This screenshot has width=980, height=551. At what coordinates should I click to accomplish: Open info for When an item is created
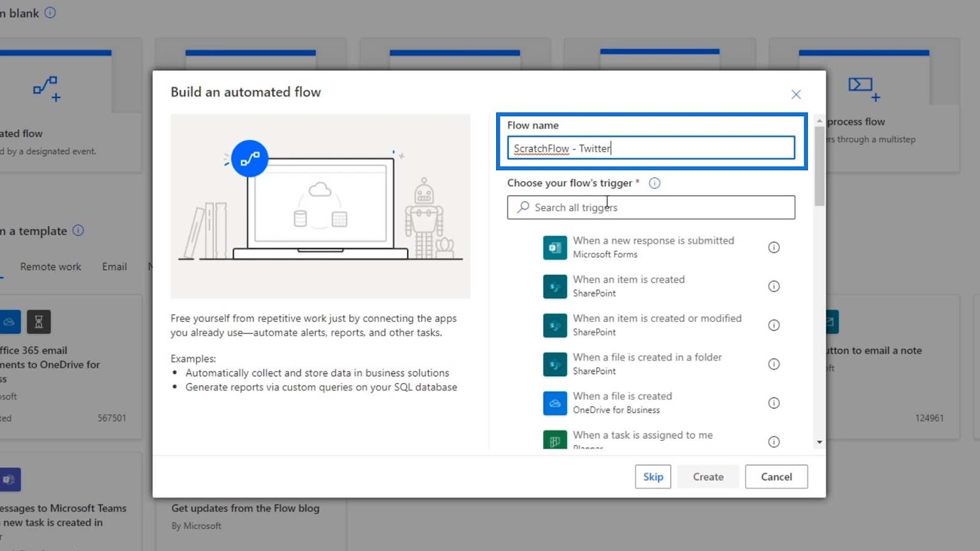(x=774, y=287)
